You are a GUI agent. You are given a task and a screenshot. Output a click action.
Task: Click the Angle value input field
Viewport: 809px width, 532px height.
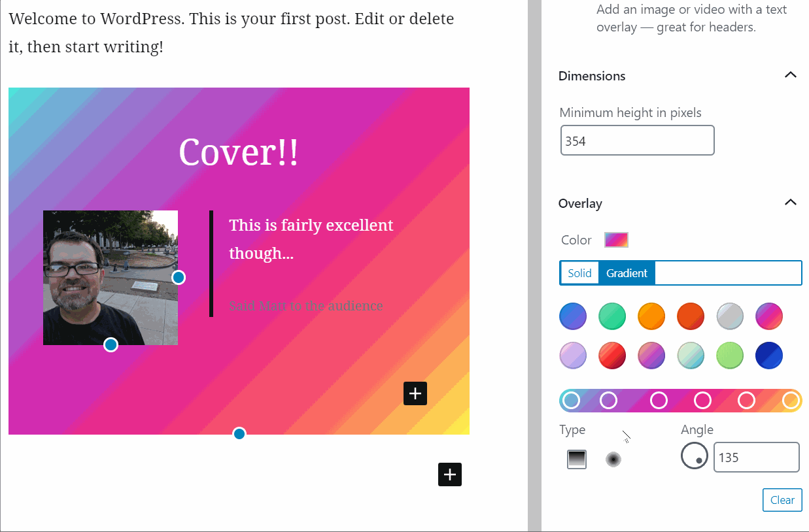coord(756,457)
